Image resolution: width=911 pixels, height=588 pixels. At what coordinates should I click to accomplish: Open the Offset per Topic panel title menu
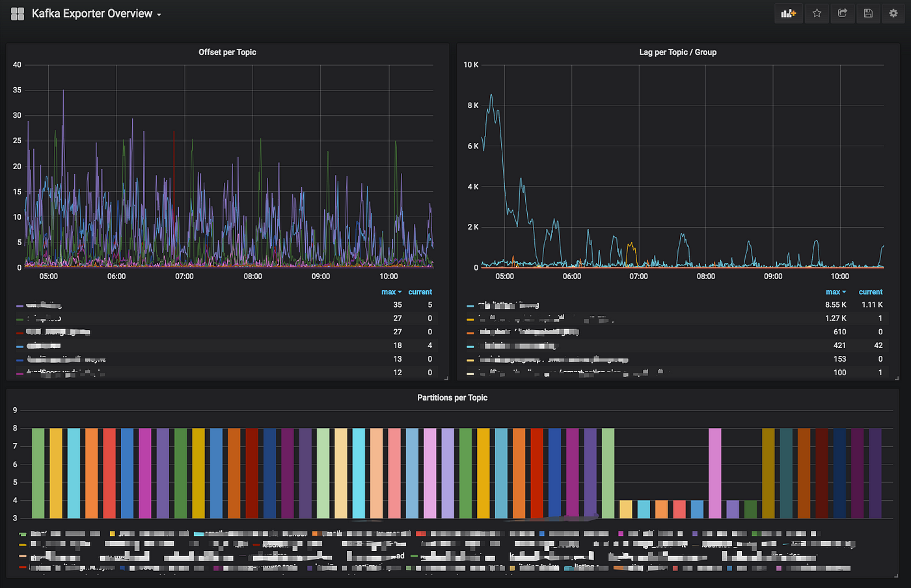coord(227,52)
